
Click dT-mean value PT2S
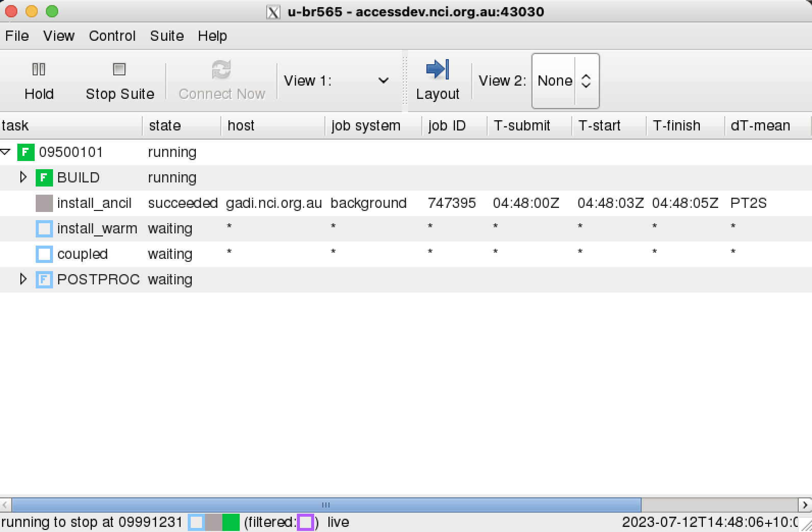click(x=748, y=203)
